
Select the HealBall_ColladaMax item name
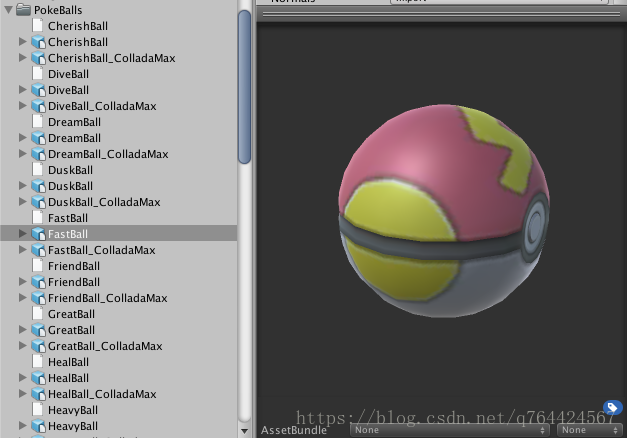tap(102, 394)
